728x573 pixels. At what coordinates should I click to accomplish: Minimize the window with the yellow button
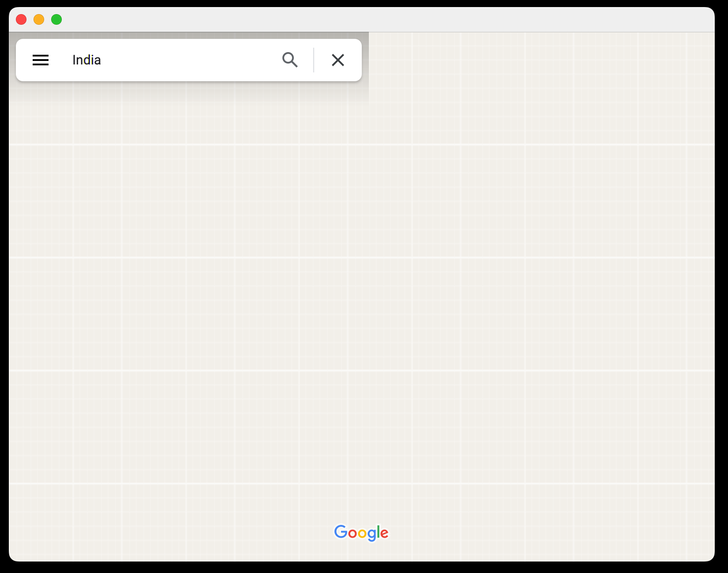(39, 19)
